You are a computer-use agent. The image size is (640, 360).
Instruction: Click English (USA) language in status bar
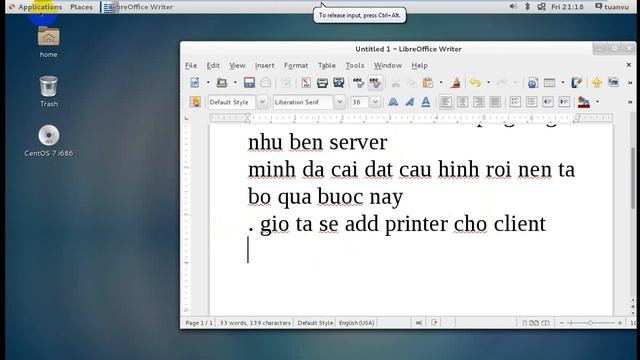point(356,323)
